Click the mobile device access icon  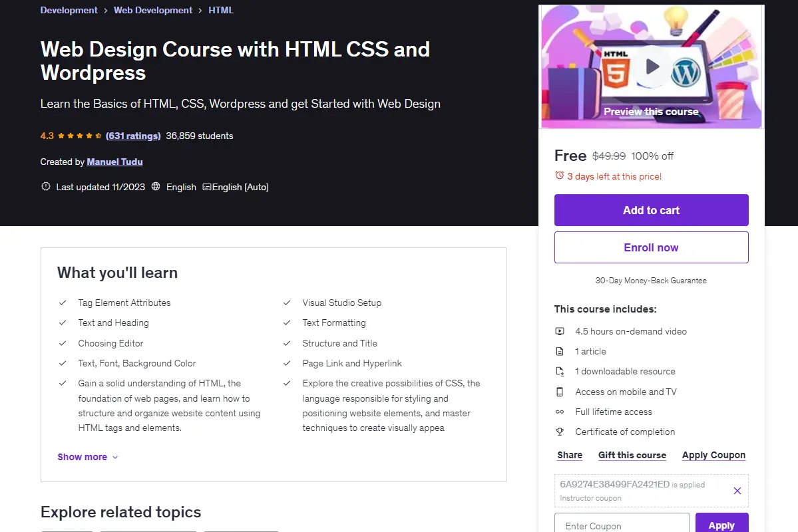click(559, 392)
